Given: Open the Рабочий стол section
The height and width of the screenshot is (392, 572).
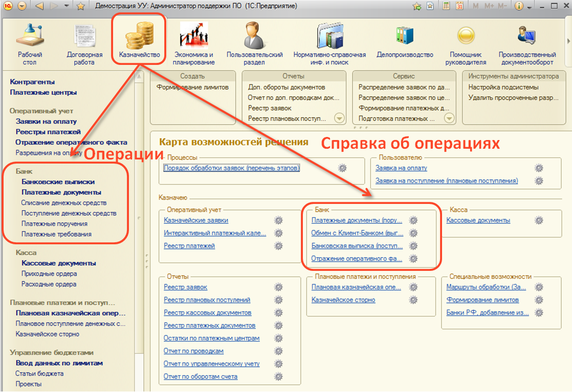Looking at the screenshot, I should coord(30,44).
